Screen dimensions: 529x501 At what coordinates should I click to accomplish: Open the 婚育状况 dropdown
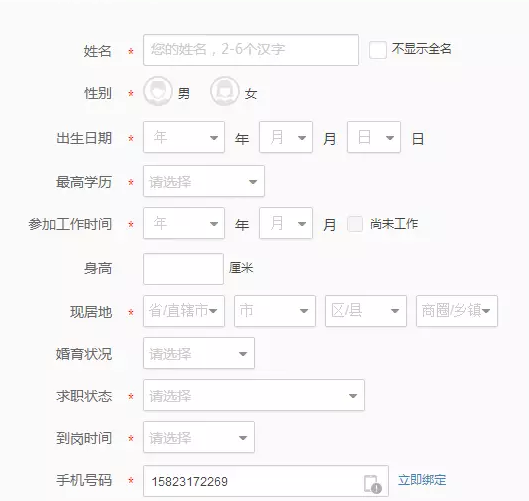click(199, 353)
